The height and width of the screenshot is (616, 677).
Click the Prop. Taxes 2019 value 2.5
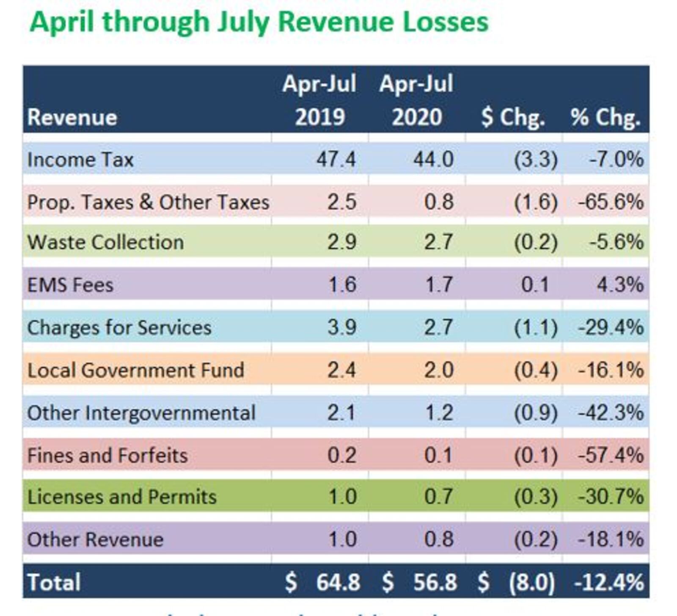pos(342,202)
